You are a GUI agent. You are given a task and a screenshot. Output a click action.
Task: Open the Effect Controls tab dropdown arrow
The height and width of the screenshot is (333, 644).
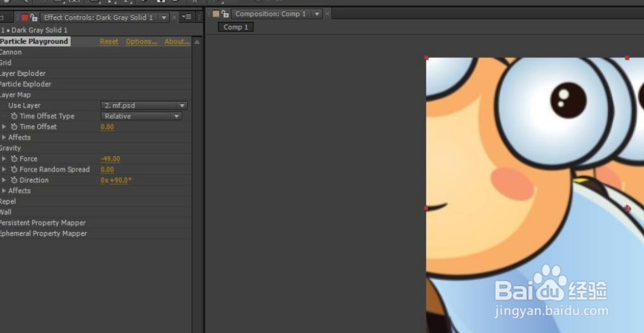click(x=164, y=17)
